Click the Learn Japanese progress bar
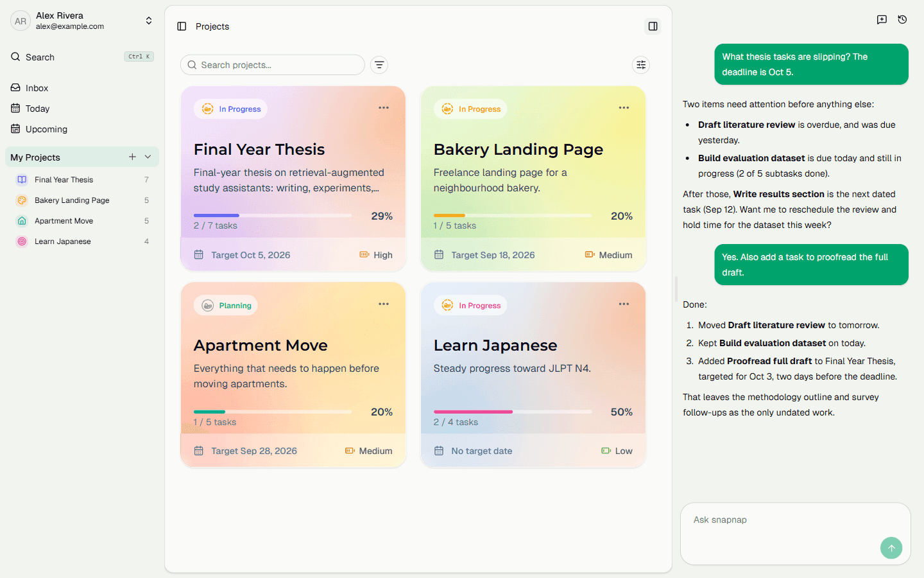This screenshot has width=924, height=578. point(512,412)
